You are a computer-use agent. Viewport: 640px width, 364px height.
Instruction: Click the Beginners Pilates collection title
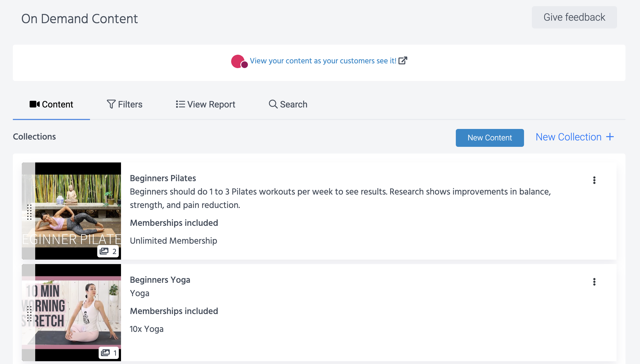[x=163, y=178]
